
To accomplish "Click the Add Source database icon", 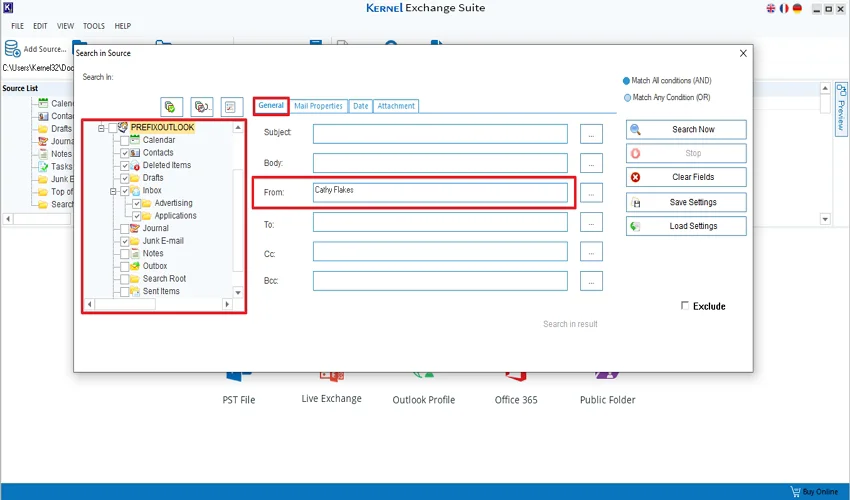I will [x=12, y=49].
